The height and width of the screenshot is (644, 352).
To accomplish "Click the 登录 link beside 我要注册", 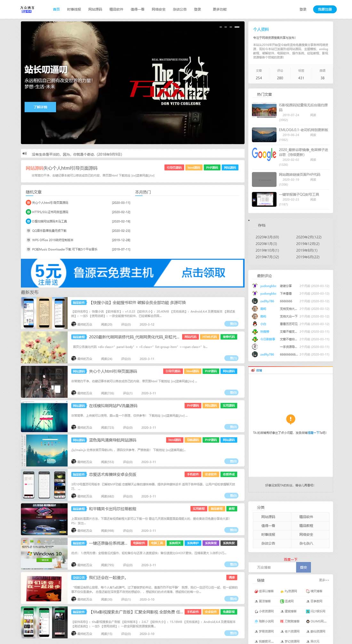I will coord(303,9).
